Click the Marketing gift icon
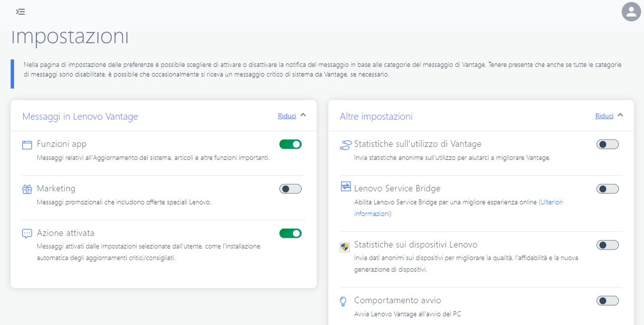This screenshot has height=325, width=644. coord(27,189)
